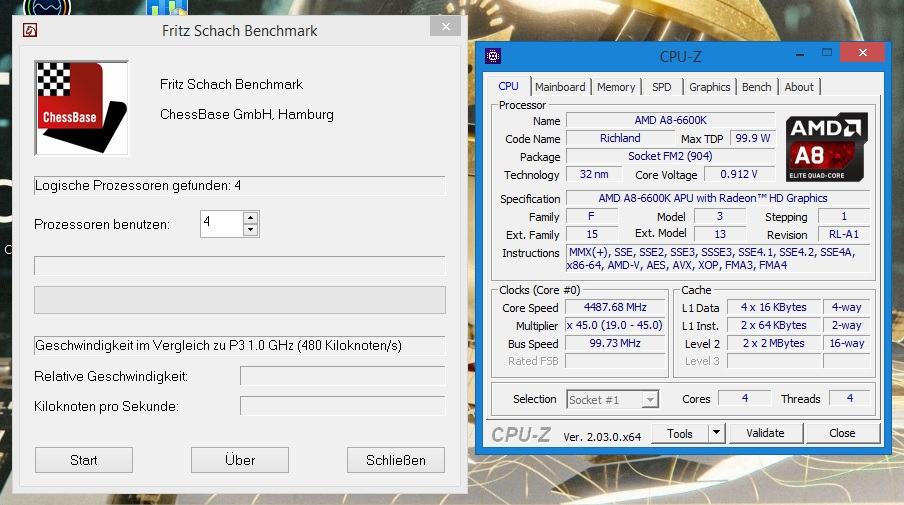Click the Ext. Family value 15
Image resolution: width=904 pixels, height=505 pixels.
point(592,234)
